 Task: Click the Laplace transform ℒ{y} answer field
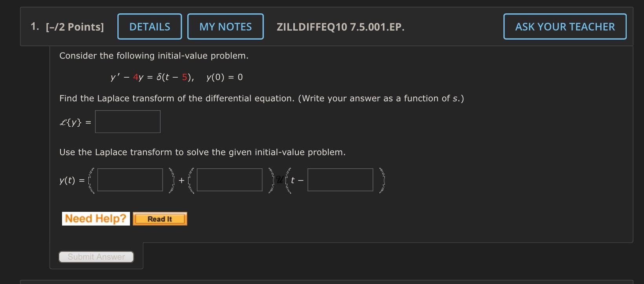point(128,122)
